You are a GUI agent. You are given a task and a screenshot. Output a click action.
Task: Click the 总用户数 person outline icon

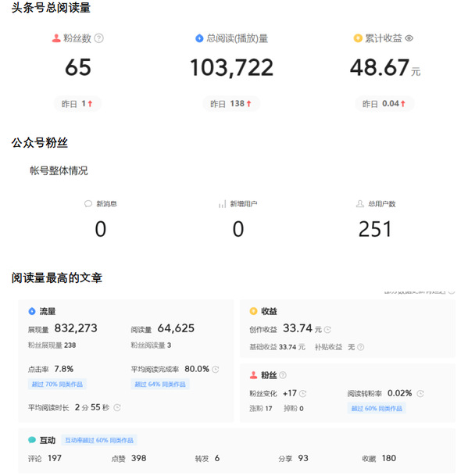coord(360,204)
